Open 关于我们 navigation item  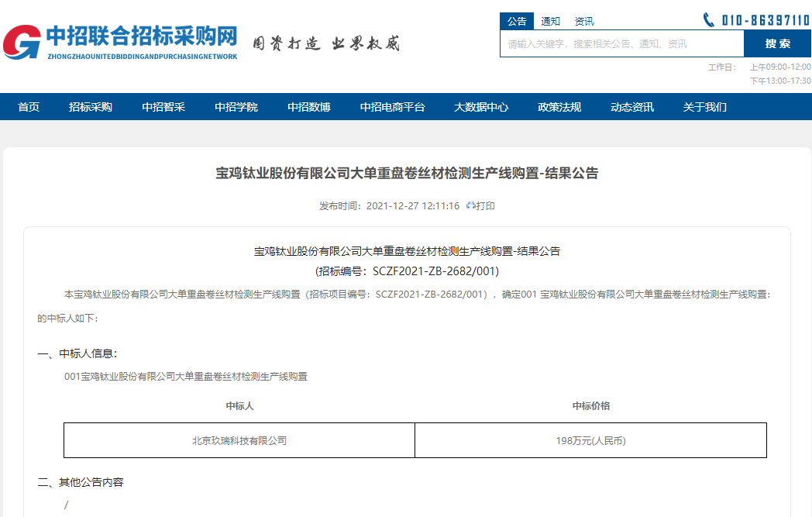705,107
